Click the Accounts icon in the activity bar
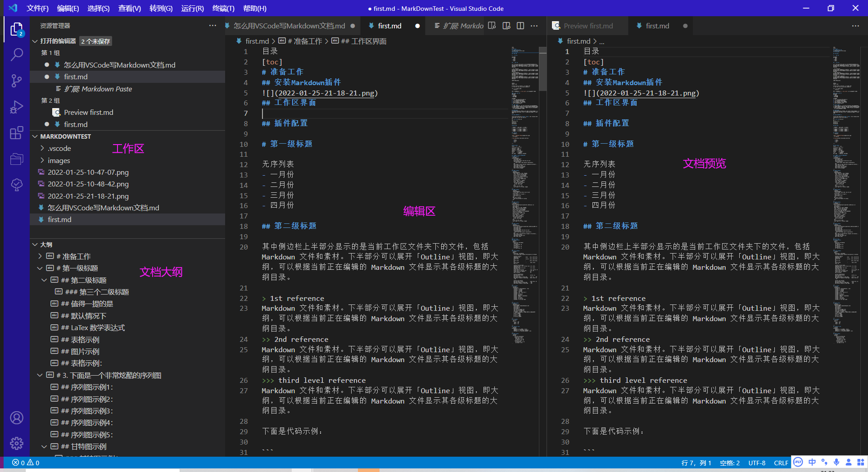This screenshot has width=868, height=472. coord(17,418)
